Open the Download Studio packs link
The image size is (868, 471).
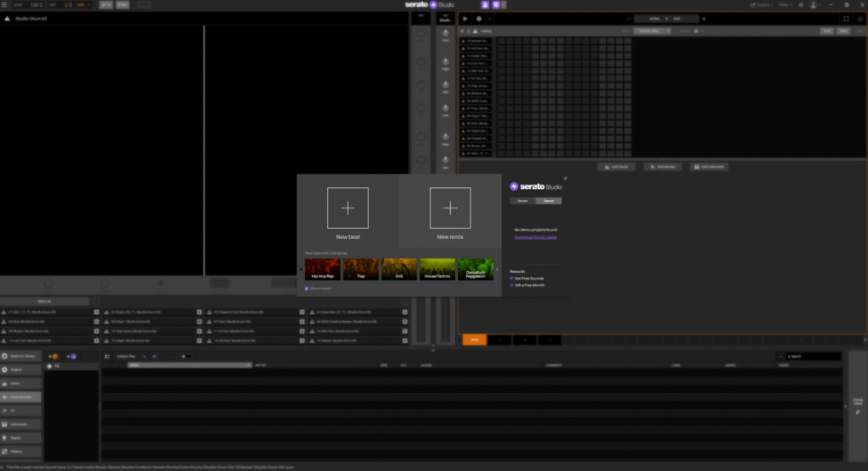click(536, 237)
